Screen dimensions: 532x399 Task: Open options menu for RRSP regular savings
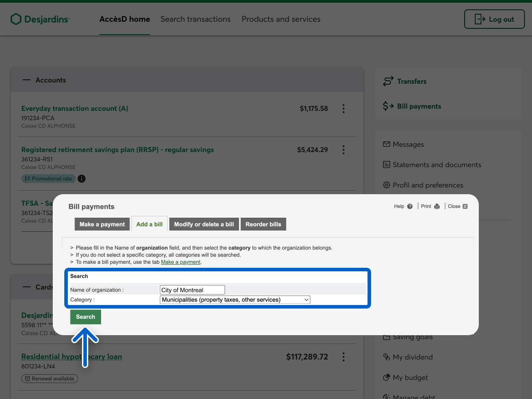pyautogui.click(x=343, y=150)
